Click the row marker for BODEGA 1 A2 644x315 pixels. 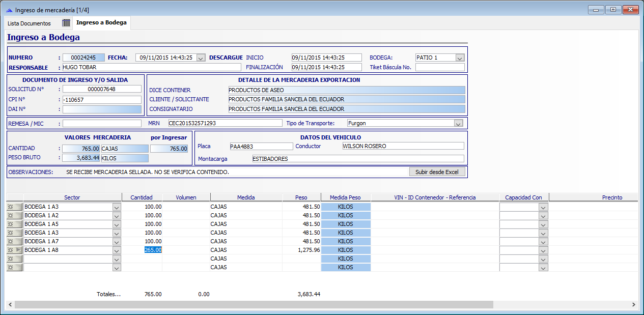click(x=14, y=216)
